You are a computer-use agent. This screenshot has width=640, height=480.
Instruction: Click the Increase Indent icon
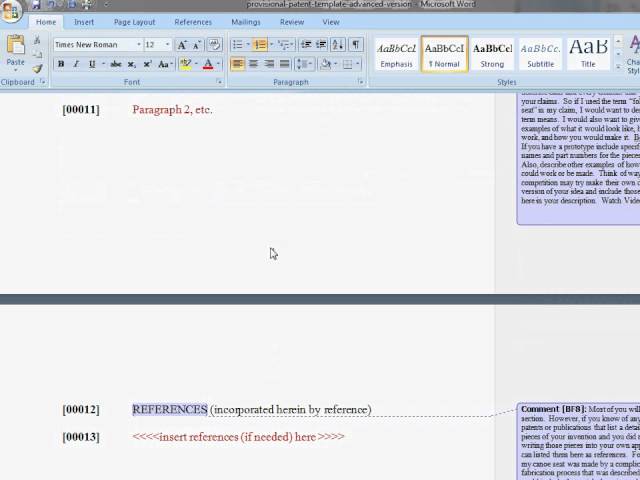click(321, 45)
